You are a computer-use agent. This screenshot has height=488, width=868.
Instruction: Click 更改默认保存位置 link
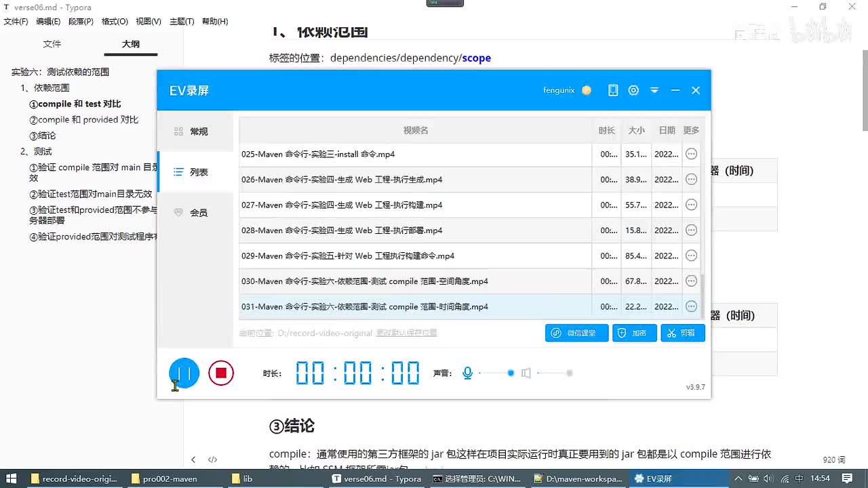click(407, 333)
